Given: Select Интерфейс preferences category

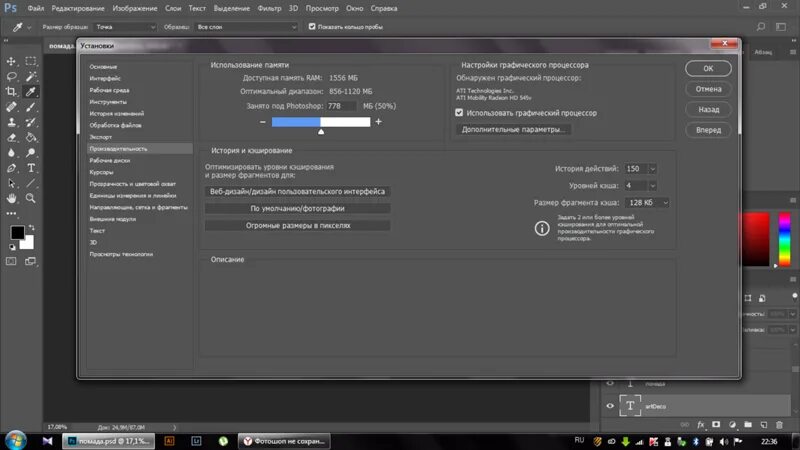Looking at the screenshot, I should (105, 79).
